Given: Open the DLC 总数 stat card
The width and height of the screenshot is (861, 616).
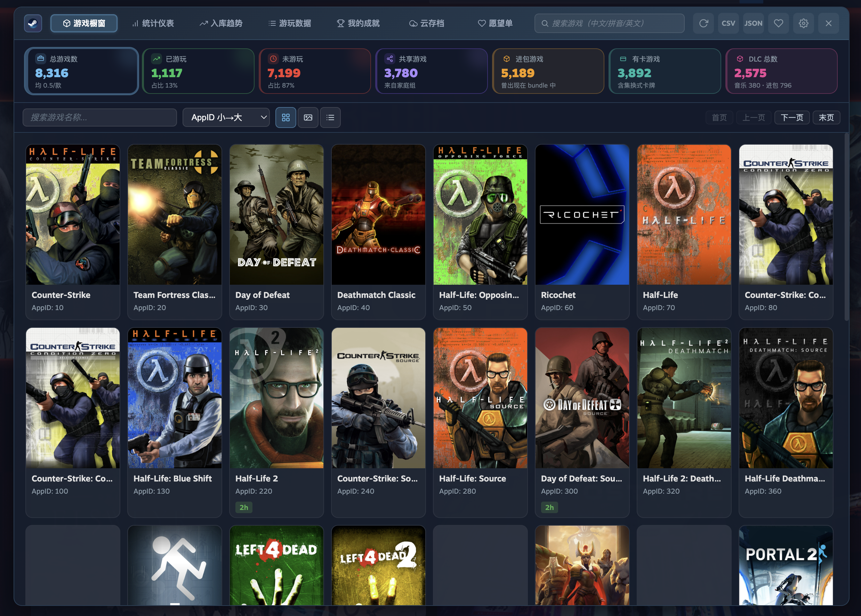Looking at the screenshot, I should point(781,71).
